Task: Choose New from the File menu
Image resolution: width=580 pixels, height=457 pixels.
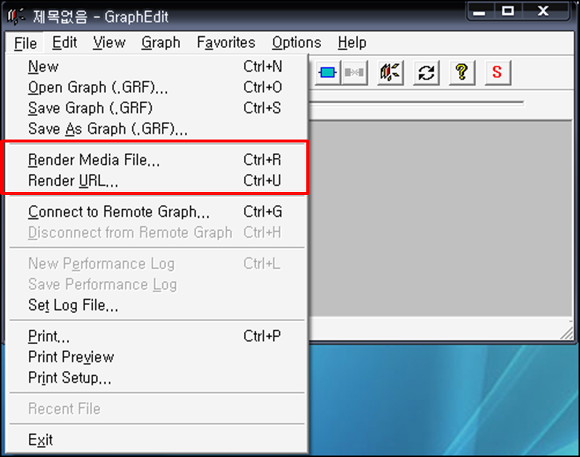Action: click(157, 67)
